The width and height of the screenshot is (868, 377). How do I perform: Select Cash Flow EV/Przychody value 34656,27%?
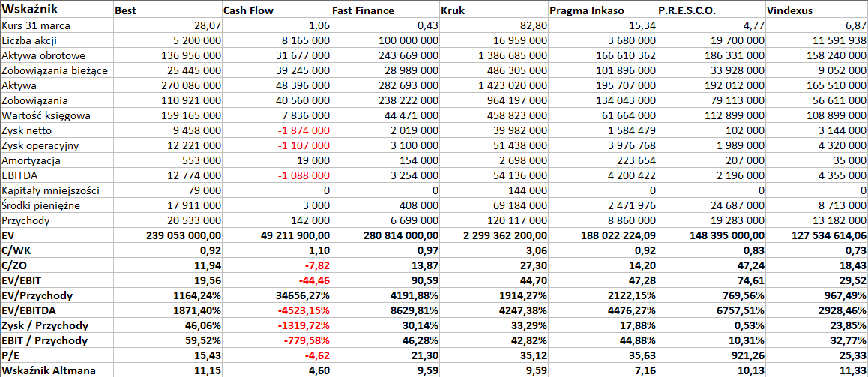276,295
